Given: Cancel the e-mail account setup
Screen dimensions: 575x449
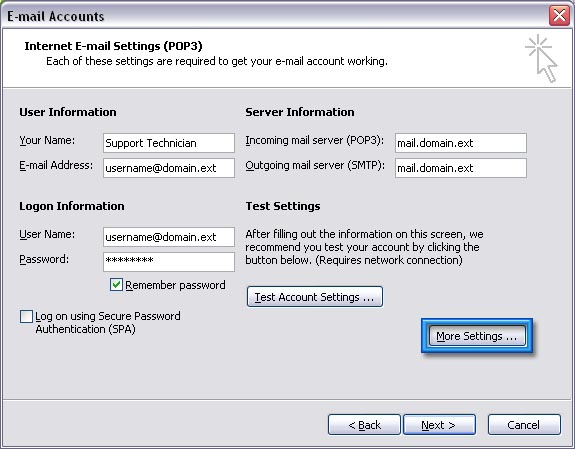Looking at the screenshot, I should point(524,425).
